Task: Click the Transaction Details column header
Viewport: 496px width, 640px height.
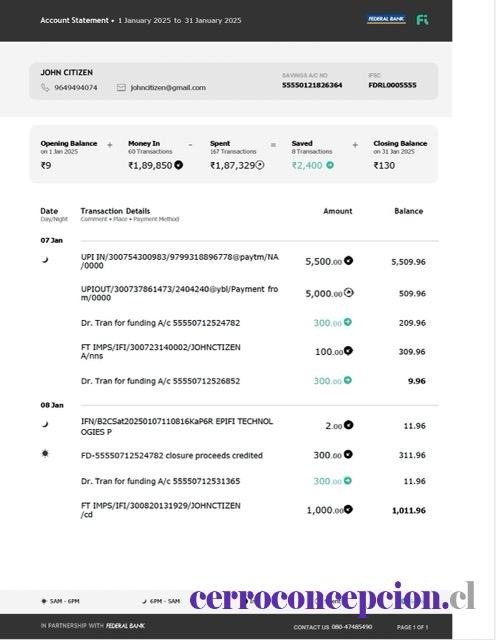Action: pyautogui.click(x=115, y=211)
